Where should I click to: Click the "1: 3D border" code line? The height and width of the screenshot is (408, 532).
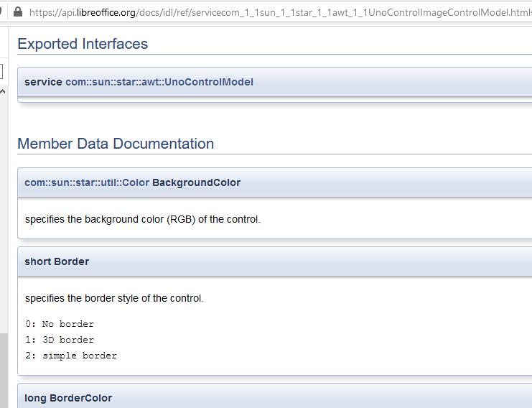[60, 340]
